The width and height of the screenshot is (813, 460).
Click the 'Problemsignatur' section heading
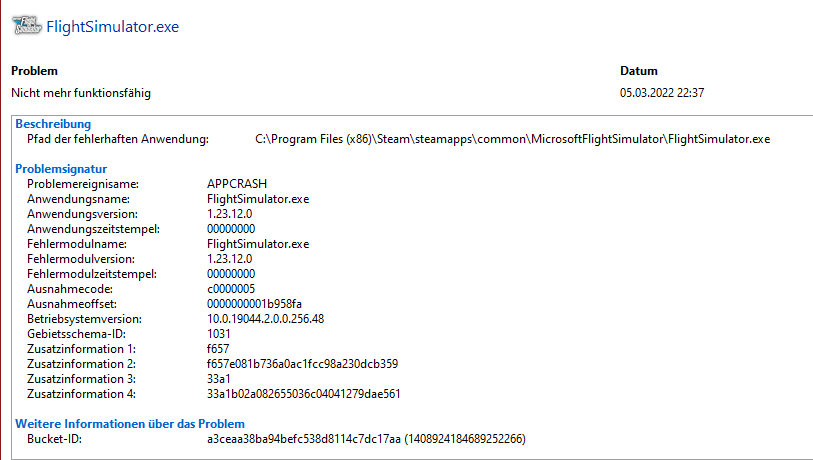point(61,169)
